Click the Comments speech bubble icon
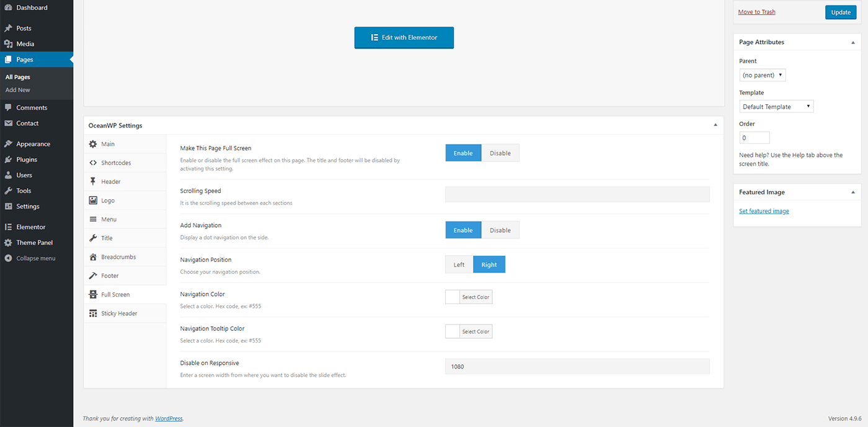This screenshot has height=427, width=868. point(8,108)
